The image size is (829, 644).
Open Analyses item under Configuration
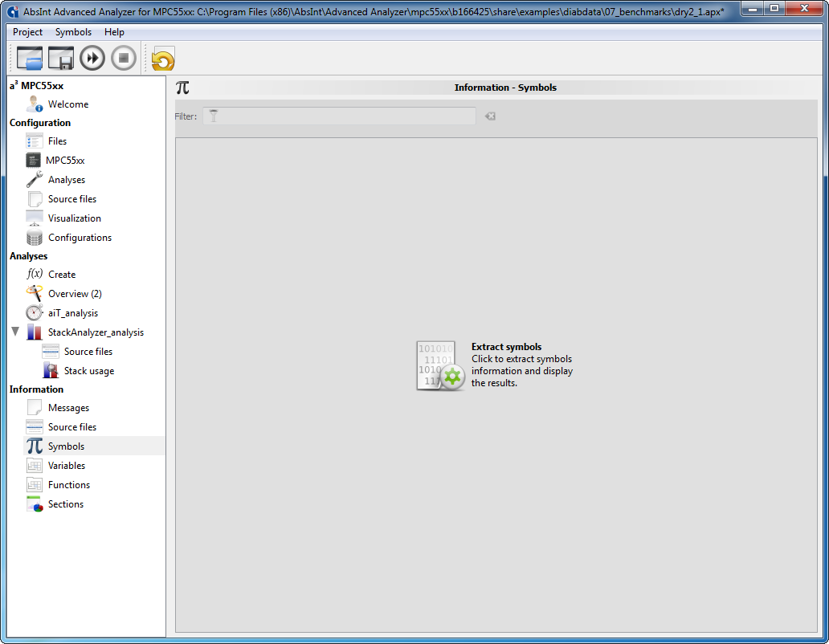tap(67, 180)
